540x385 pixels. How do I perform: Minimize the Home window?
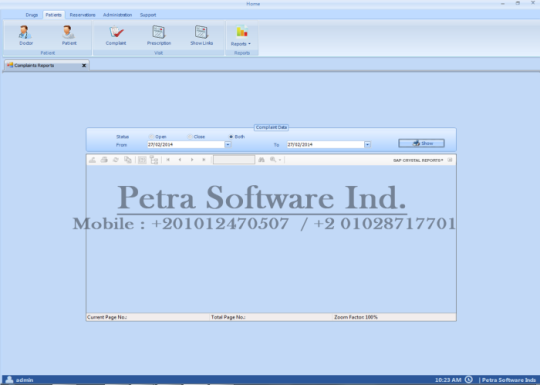point(503,3)
